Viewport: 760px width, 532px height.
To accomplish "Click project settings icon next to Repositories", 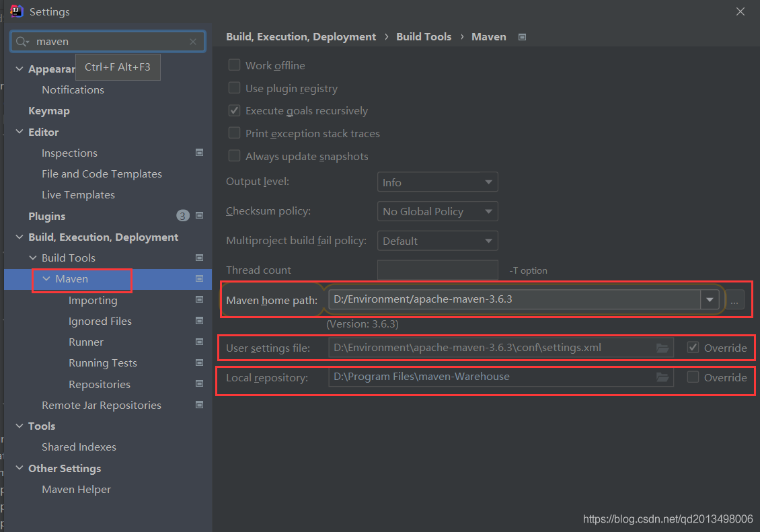I will tap(199, 384).
